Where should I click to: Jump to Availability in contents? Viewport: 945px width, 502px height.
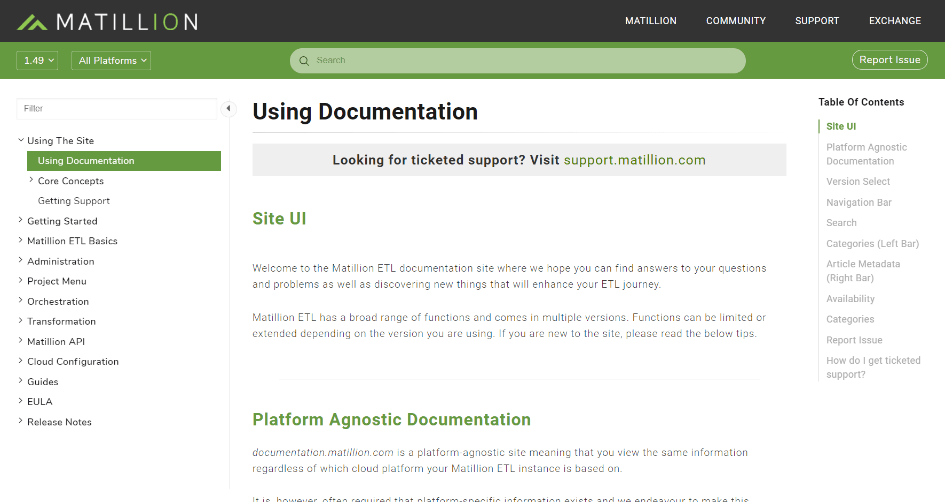[850, 299]
